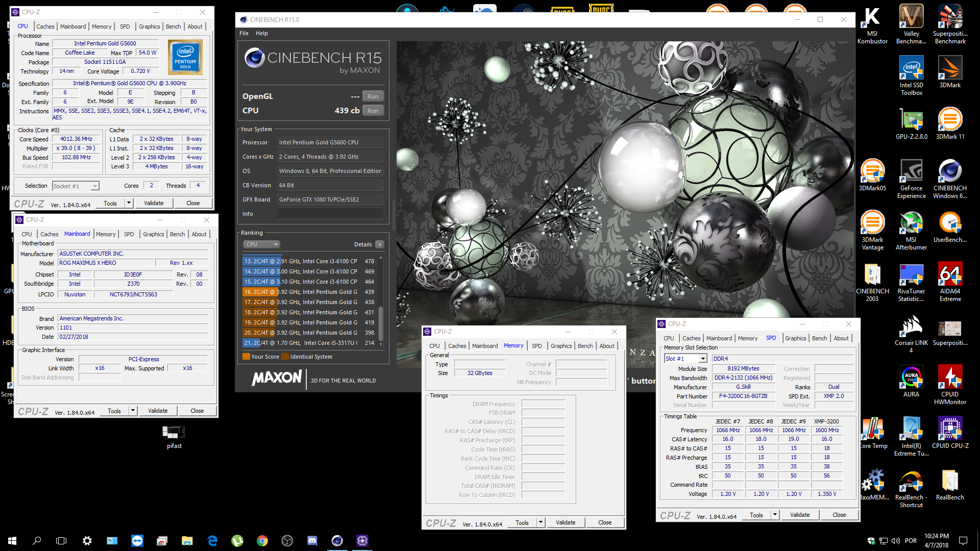Open CINEBENCH 2003 desktop icon

(x=872, y=282)
